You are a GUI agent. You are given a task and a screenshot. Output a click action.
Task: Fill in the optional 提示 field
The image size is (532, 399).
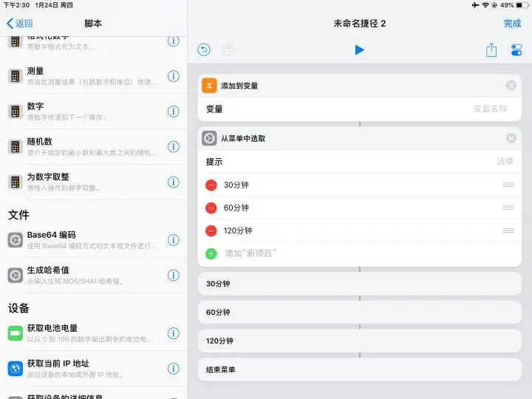click(x=359, y=162)
